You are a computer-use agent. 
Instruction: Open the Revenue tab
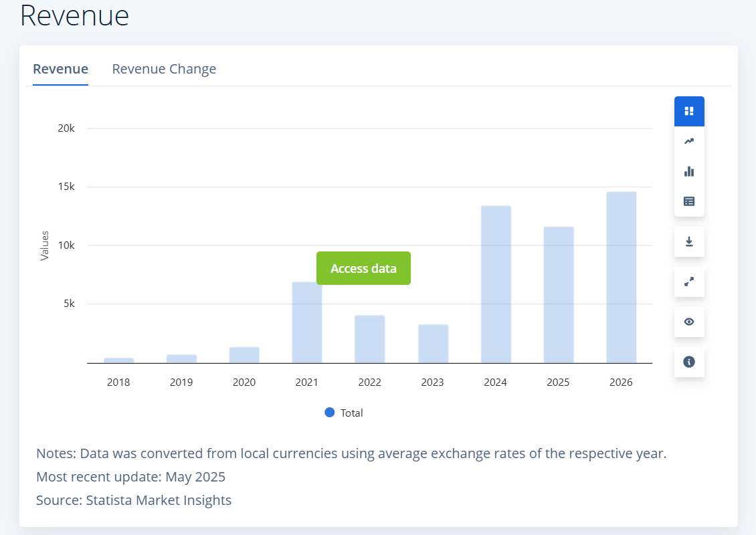click(x=60, y=69)
